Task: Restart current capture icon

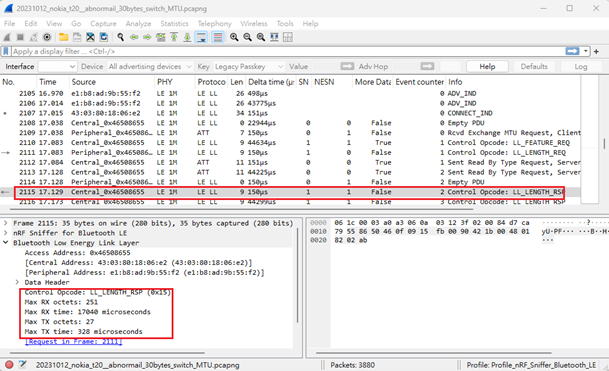Action: 34,37
